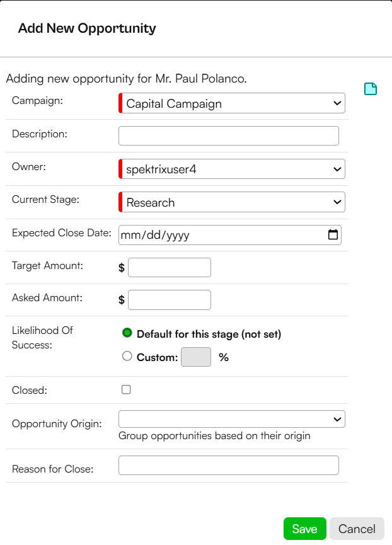Click the Cancel button
Screen dimensions: 392x545
coord(357,529)
